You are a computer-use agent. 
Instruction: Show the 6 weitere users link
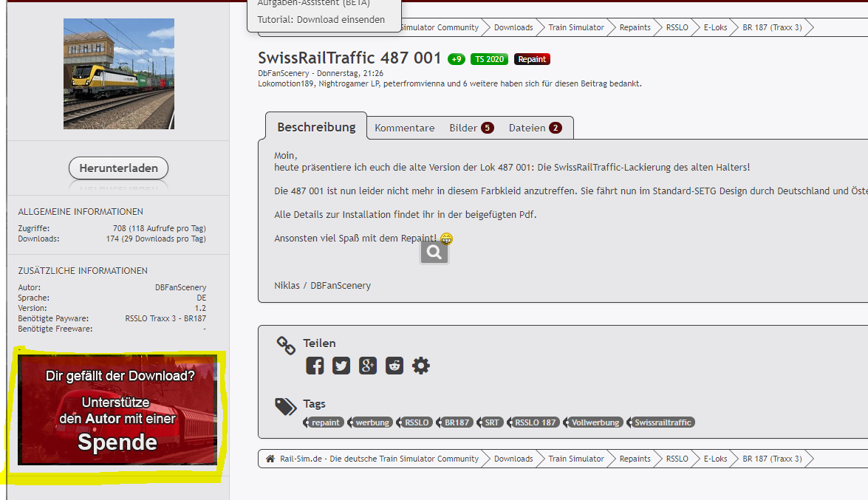(x=482, y=83)
